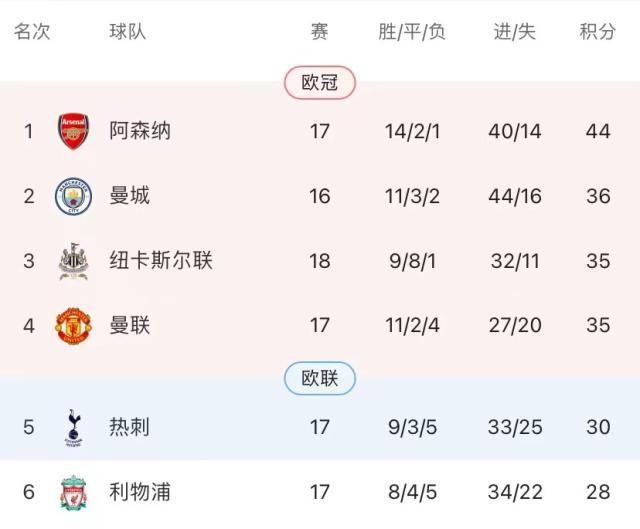Image resolution: width=640 pixels, height=529 pixels.
Task: Click the 积分 column header
Action: 598,32
